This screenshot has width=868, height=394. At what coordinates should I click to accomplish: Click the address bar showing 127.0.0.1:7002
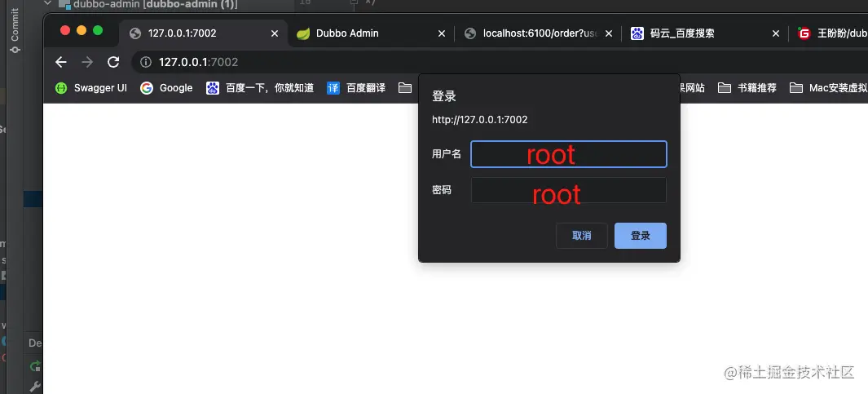[498, 62]
